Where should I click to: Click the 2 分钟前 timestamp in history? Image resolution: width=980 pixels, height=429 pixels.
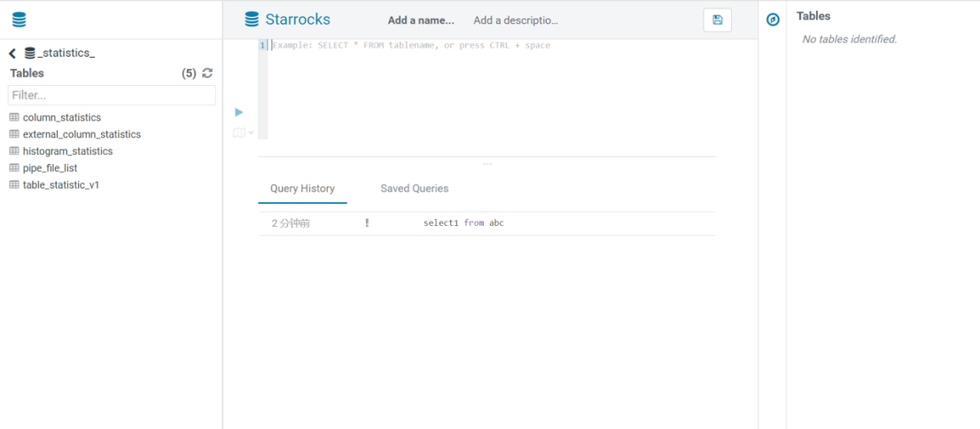click(291, 223)
